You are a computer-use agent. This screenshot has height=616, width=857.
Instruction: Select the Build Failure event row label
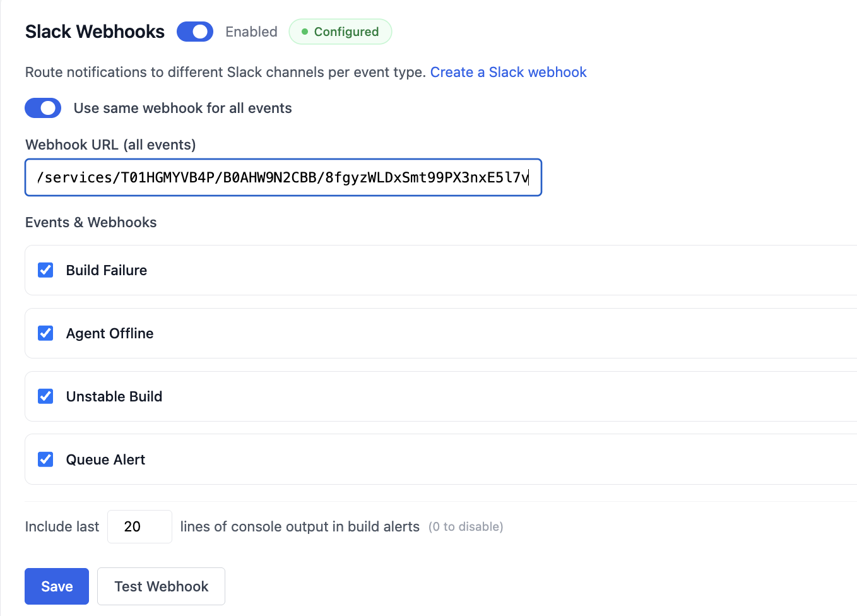107,270
